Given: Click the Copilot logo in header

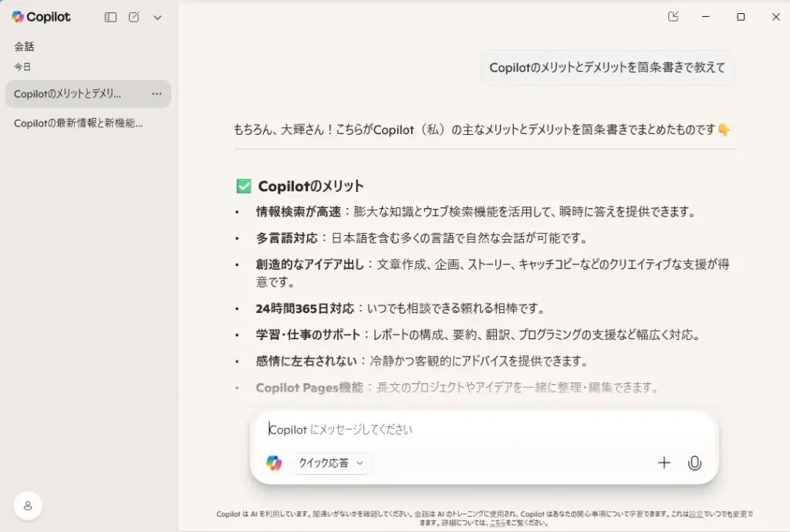Looking at the screenshot, I should 41,17.
